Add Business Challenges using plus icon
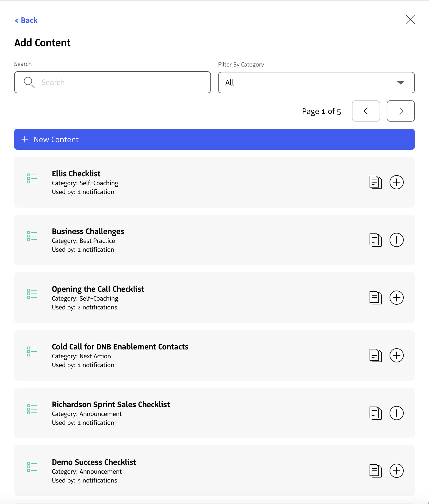 (x=396, y=240)
